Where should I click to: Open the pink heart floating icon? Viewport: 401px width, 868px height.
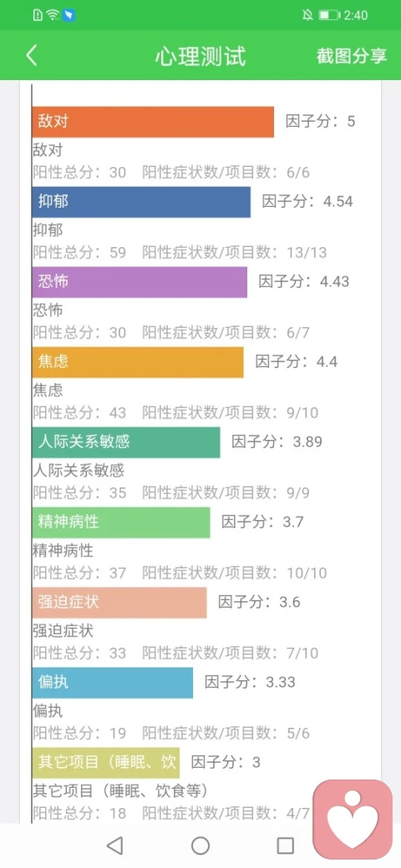353,820
